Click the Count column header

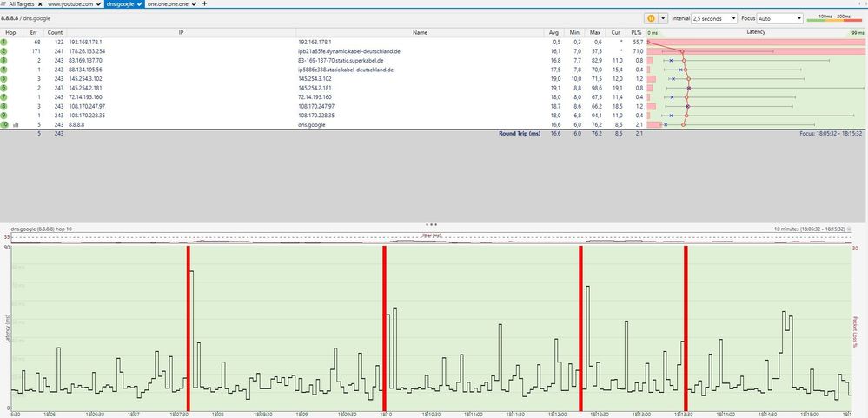(x=55, y=33)
